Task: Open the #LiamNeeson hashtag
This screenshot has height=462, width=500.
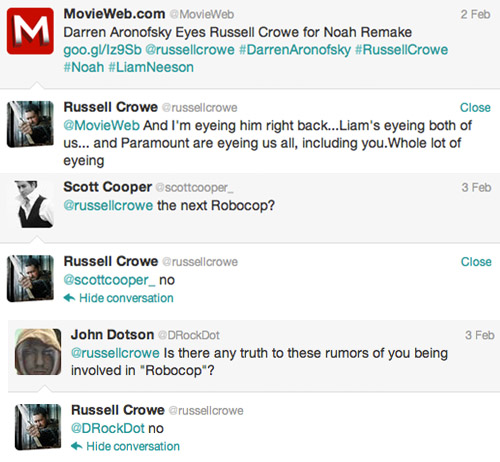Action: pos(151,67)
